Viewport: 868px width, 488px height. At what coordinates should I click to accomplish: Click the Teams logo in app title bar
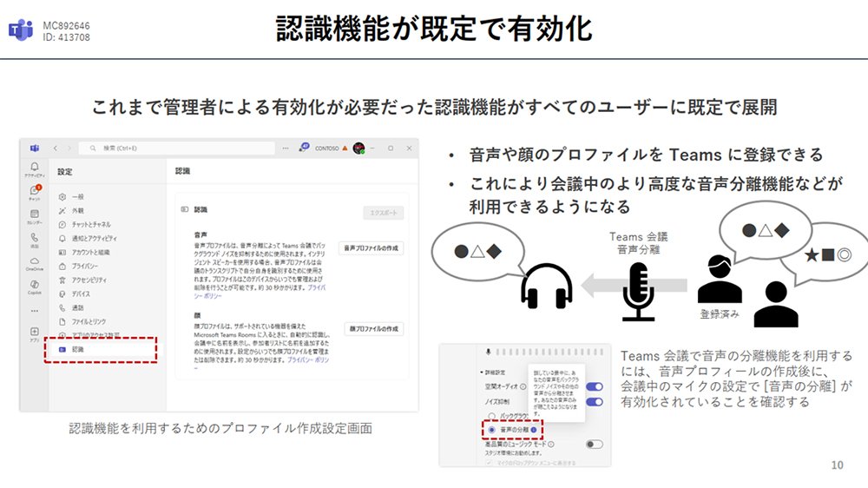click(35, 148)
